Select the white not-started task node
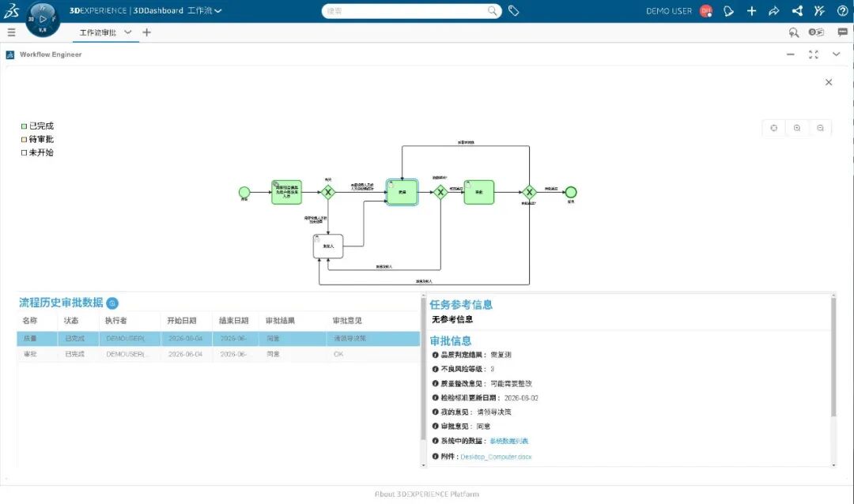 click(328, 246)
